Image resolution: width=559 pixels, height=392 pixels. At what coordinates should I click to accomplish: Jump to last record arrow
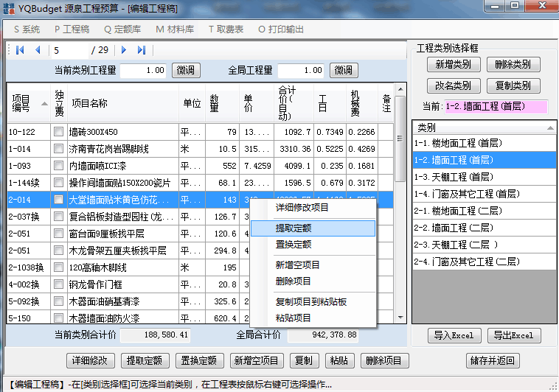click(142, 50)
